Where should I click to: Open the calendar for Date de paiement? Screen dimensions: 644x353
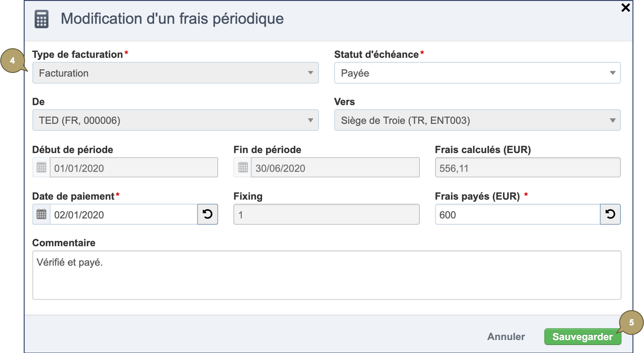click(41, 214)
